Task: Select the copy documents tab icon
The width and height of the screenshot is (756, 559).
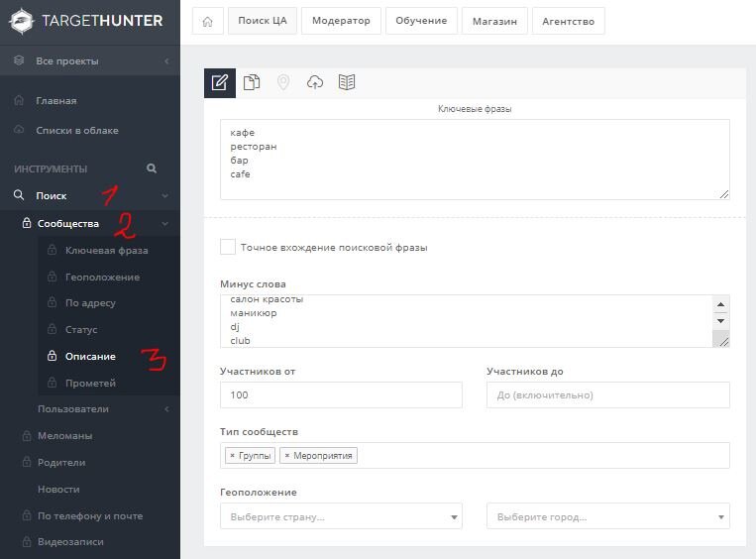Action: point(252,82)
